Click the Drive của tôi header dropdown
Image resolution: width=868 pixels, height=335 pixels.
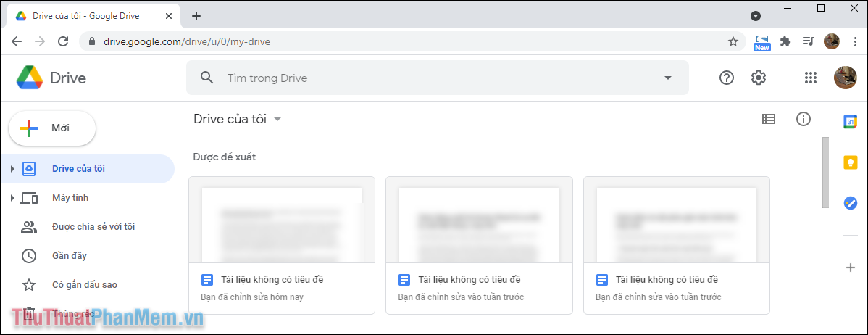[x=238, y=119]
